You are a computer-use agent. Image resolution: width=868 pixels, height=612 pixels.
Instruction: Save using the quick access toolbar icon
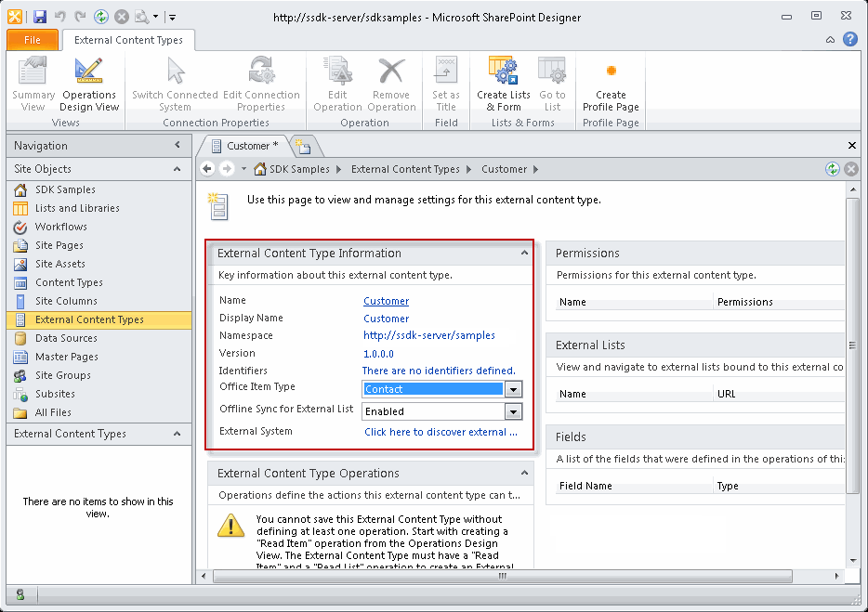click(39, 16)
